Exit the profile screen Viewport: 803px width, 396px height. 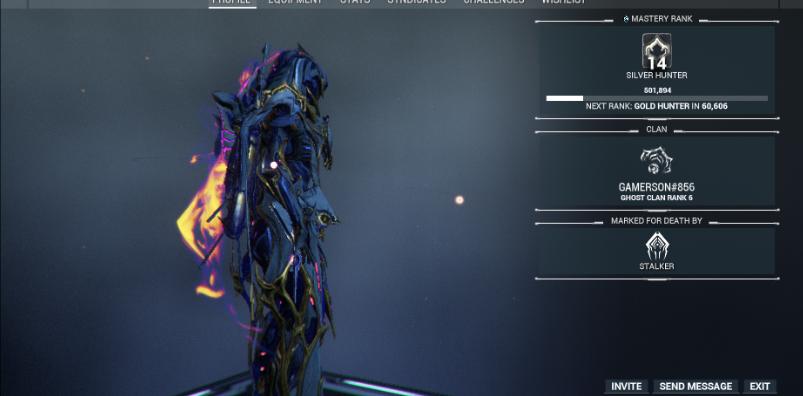tap(760, 386)
